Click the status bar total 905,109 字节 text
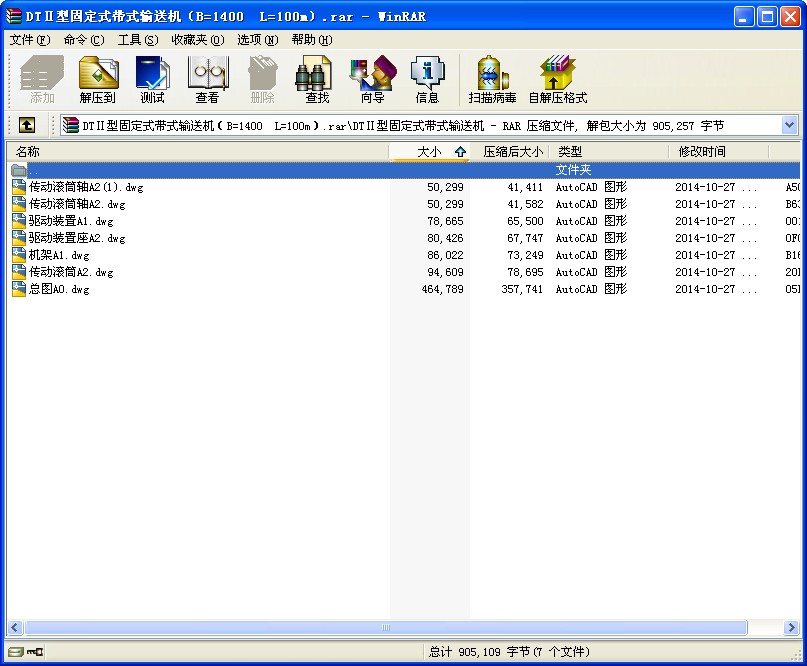807x666 pixels. pos(509,652)
